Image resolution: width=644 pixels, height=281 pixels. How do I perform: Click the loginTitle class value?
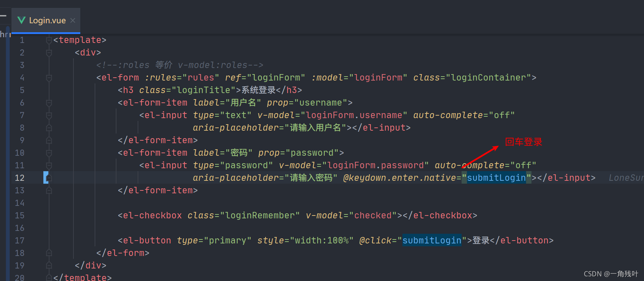point(204,90)
